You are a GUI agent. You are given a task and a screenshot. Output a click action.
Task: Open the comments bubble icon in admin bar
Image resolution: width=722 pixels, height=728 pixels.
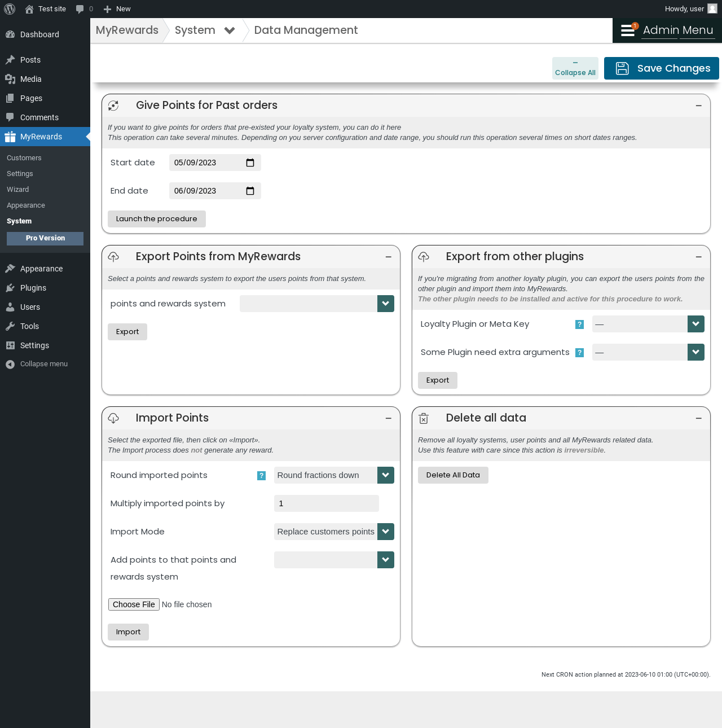click(80, 9)
